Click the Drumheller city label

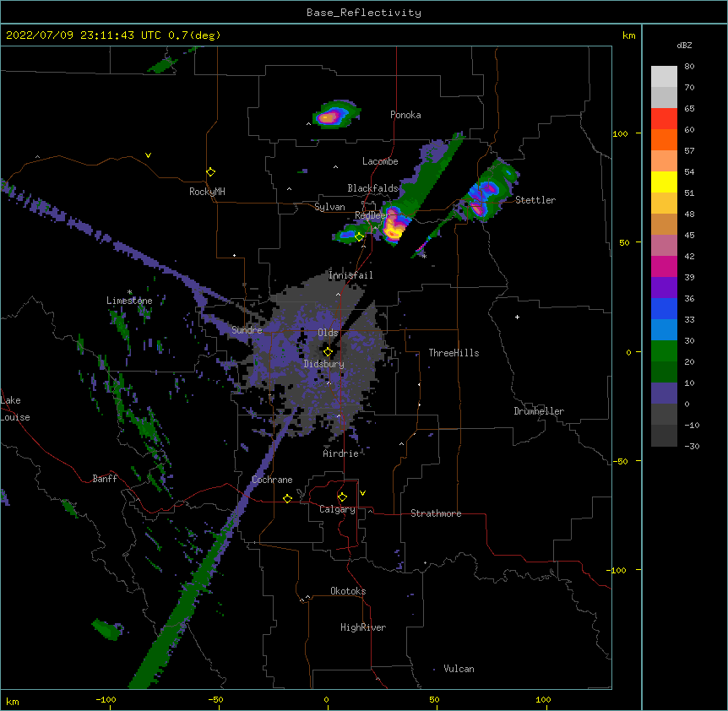539,411
